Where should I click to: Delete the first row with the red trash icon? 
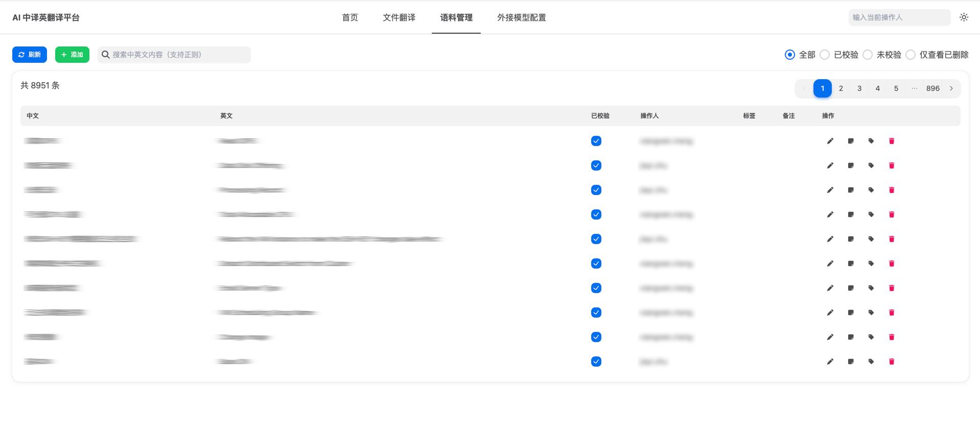click(892, 141)
